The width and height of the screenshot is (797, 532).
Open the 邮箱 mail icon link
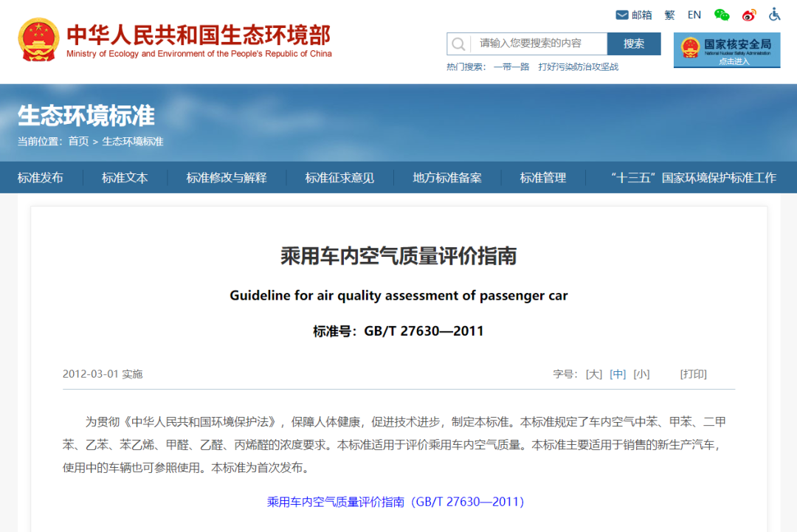(633, 15)
